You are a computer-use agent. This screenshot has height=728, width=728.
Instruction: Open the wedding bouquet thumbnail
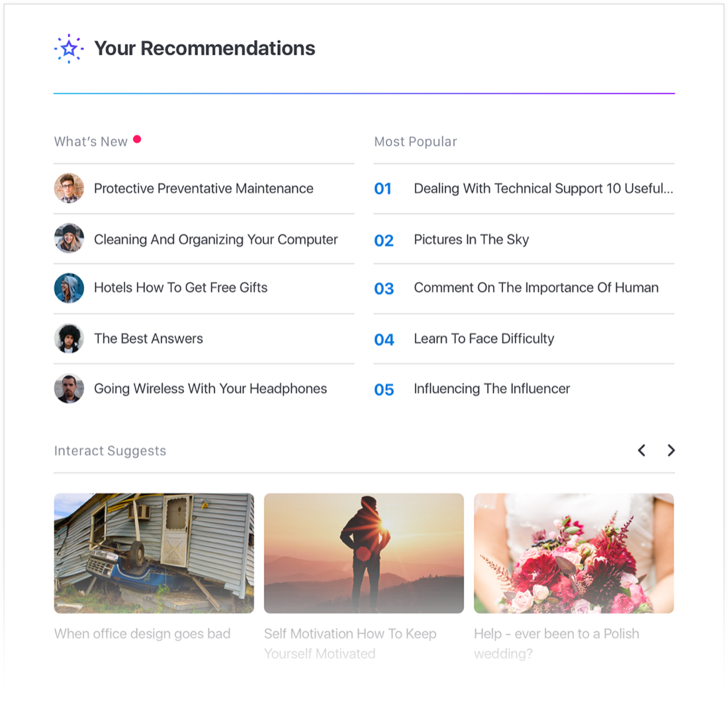[574, 553]
